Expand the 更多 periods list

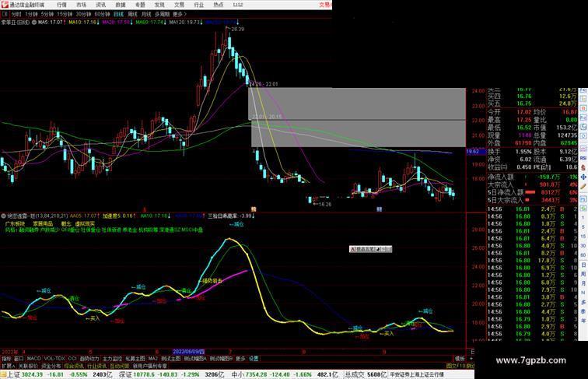tap(179, 14)
